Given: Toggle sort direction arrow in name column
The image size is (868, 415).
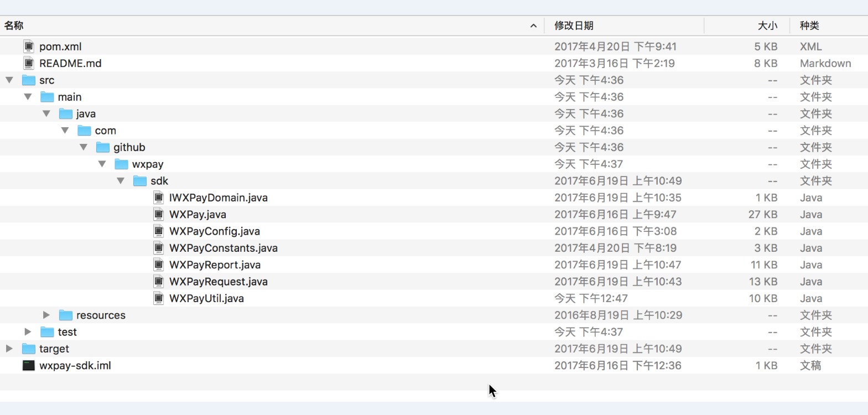Looking at the screenshot, I should (x=533, y=25).
